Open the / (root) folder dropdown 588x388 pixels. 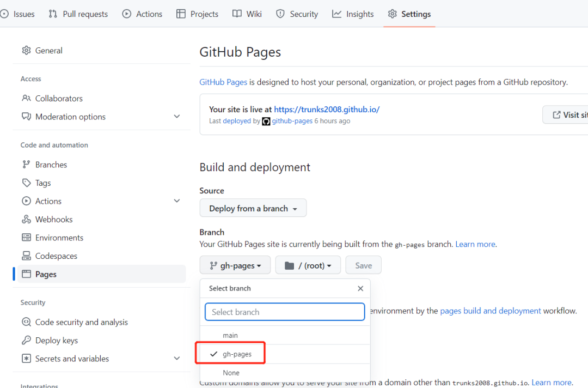tap(308, 265)
